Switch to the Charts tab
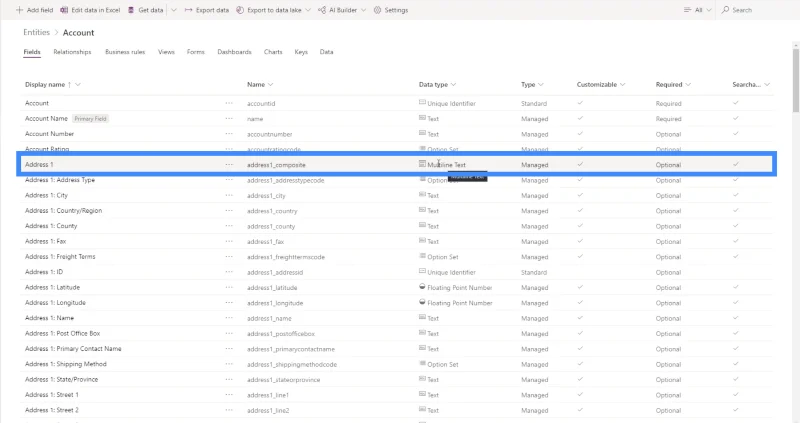The height and width of the screenshot is (423, 800). tap(273, 52)
